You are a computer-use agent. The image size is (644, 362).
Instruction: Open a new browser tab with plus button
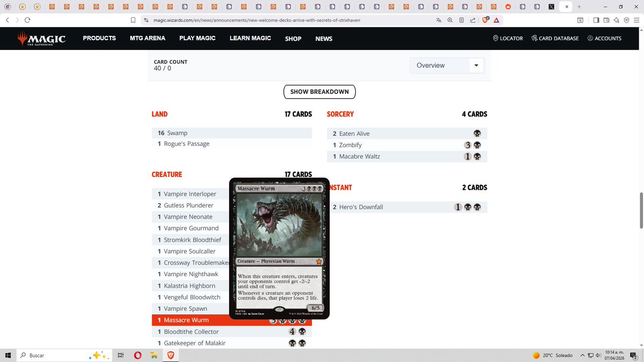[579, 6]
